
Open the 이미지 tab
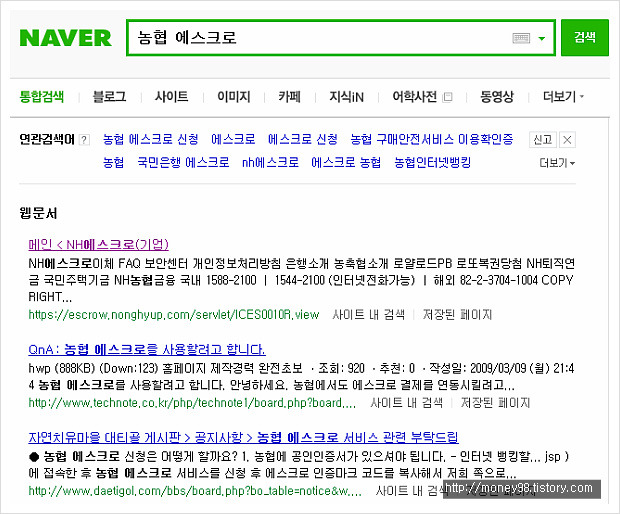[234, 97]
